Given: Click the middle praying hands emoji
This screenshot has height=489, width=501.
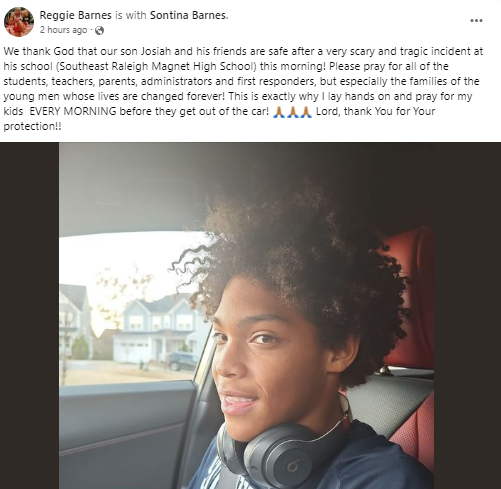Looking at the screenshot, I should (x=292, y=112).
